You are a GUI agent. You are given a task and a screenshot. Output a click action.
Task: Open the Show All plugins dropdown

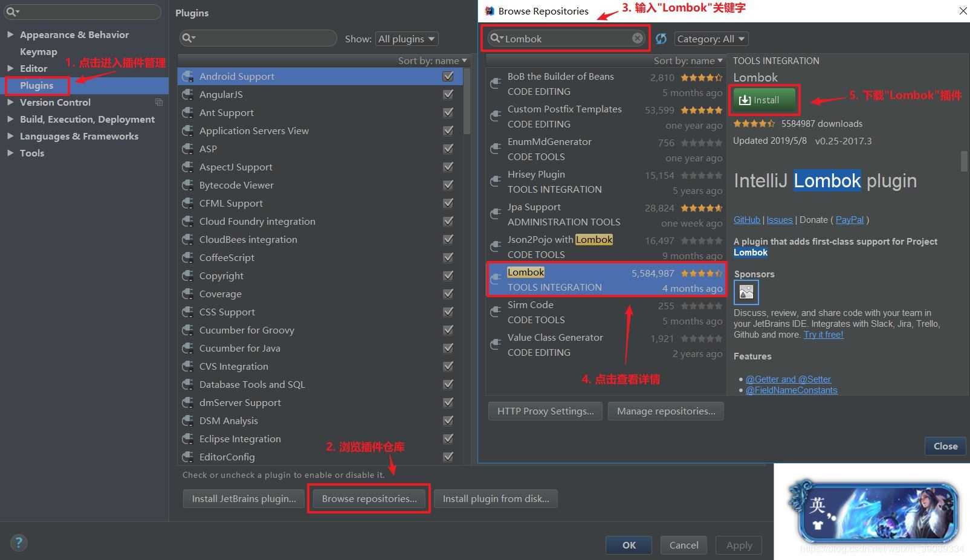click(407, 39)
